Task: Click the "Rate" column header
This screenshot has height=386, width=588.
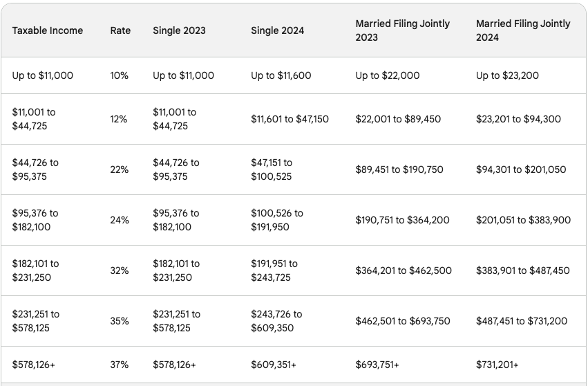Action: 120,30
